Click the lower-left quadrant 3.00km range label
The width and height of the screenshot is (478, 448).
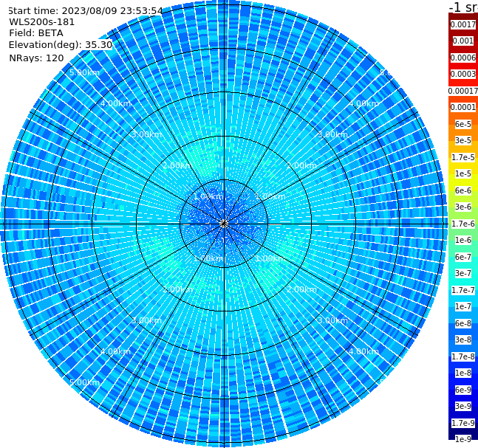coord(146,320)
